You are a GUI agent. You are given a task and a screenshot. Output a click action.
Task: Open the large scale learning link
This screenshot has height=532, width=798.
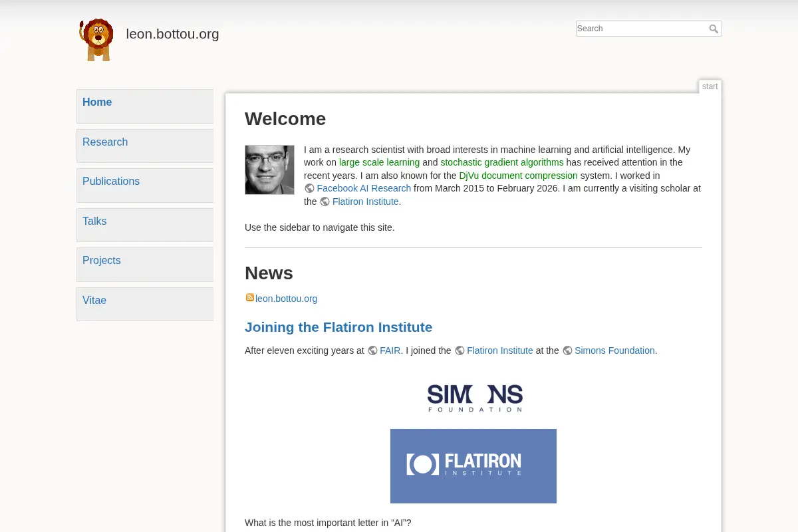pyautogui.click(x=379, y=162)
